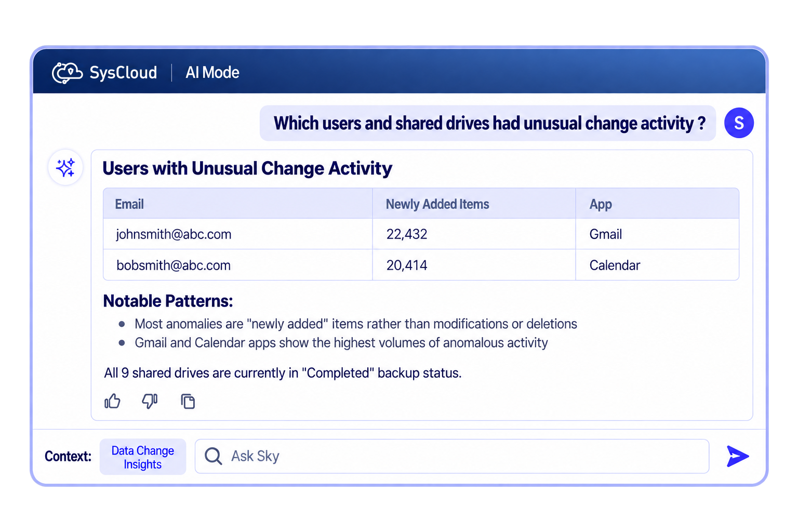Click the Context label
The height and width of the screenshot is (532, 798).
68,456
